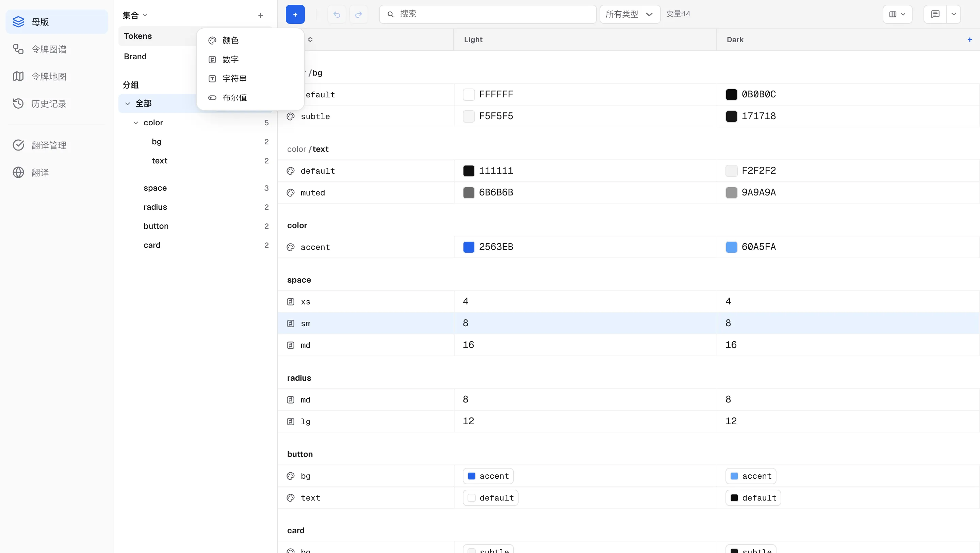This screenshot has height=553, width=980.
Task: Choose 布尔值 from the variable type menu
Action: (250, 97)
